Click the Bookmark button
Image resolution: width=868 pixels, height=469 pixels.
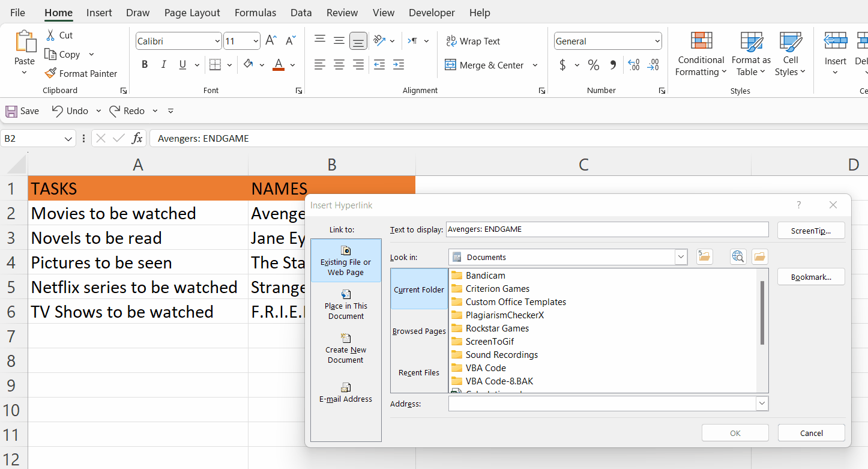pos(811,276)
